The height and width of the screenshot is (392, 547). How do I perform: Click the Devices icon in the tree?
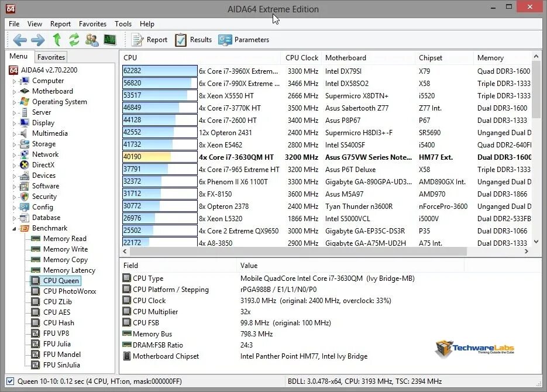click(x=25, y=176)
